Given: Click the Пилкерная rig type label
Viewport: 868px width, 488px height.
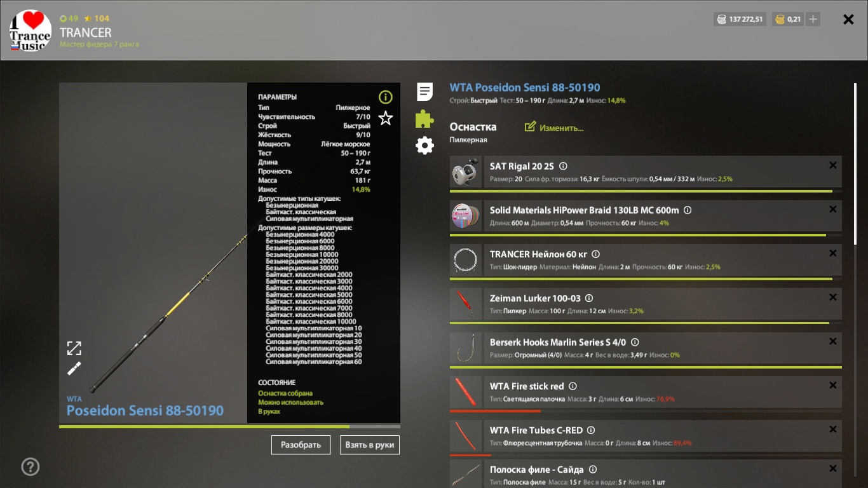Looking at the screenshot, I should coord(468,140).
